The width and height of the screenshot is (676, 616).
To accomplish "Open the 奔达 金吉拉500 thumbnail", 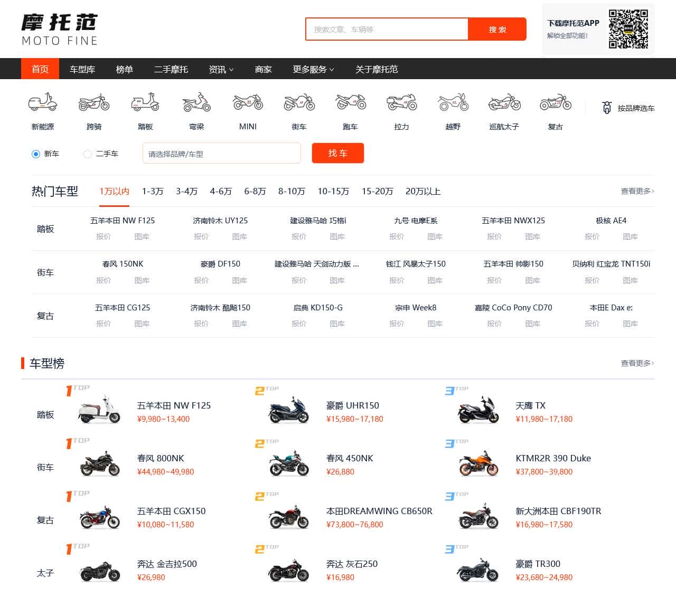I will [99, 570].
